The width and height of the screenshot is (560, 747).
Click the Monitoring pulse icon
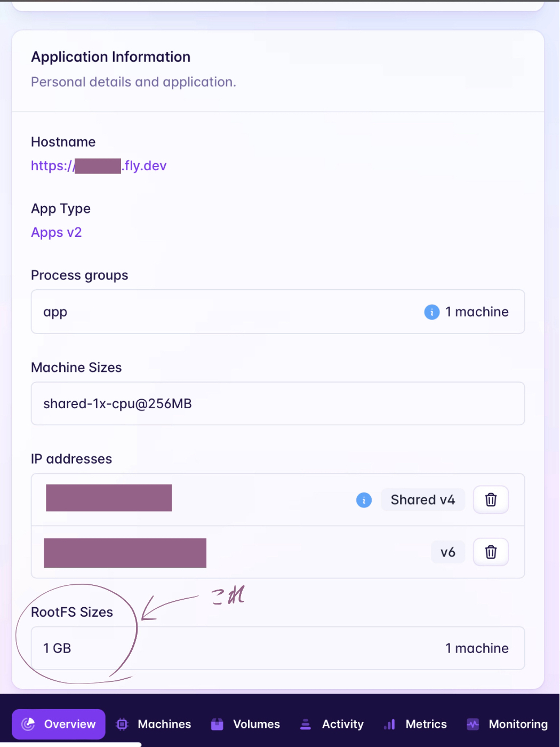(x=473, y=724)
